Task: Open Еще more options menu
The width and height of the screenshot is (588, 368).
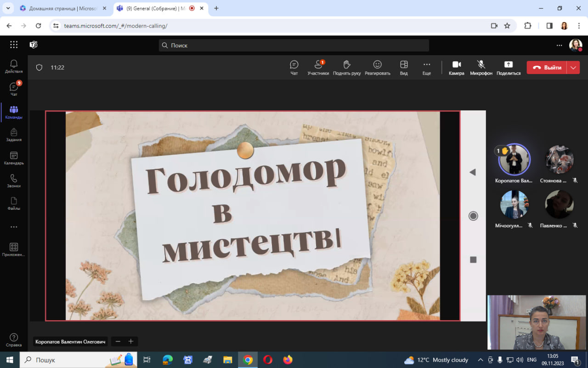Action: coord(427,67)
